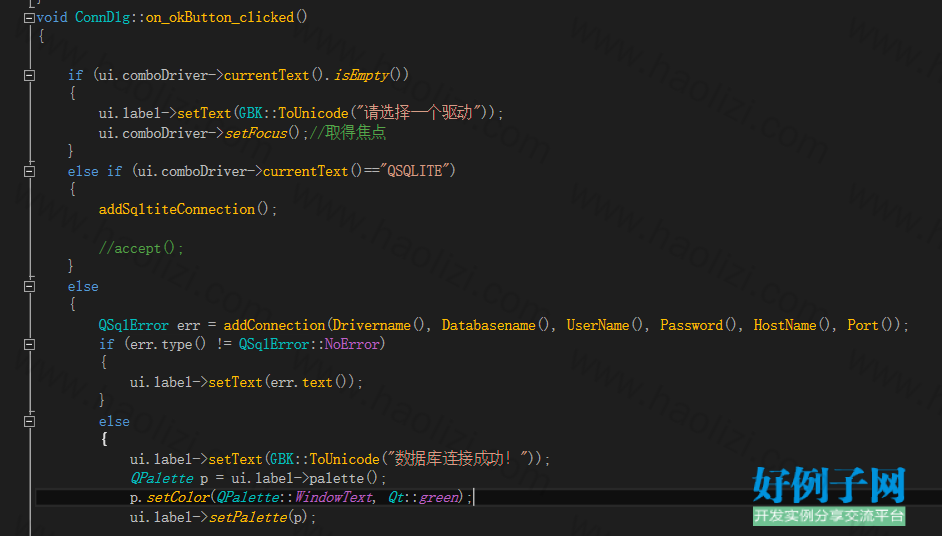Screen dimensions: 942x536
Task: Click the HostName() argument
Action: tap(793, 325)
